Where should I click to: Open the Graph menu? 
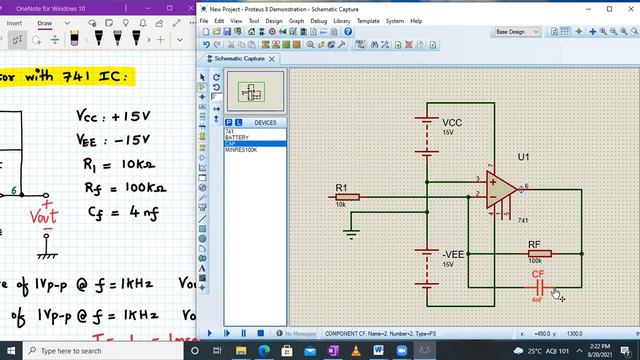click(x=296, y=21)
